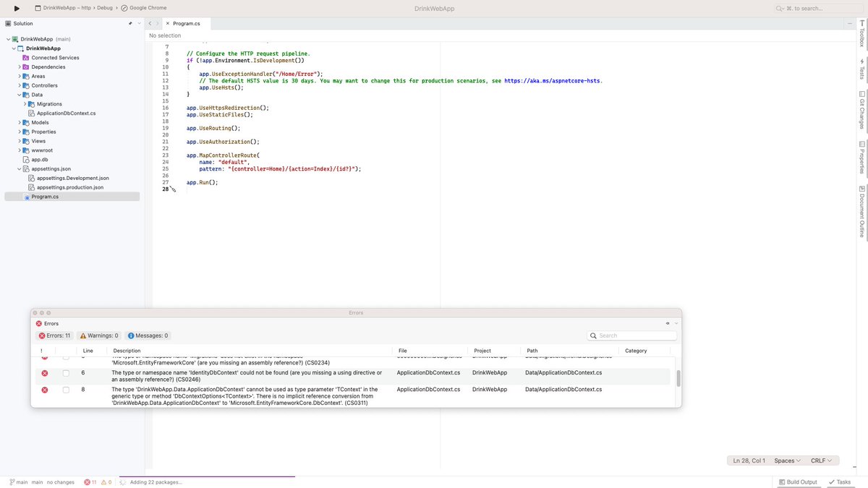Screen dimensions: 868x488
Task: Open the CRLF line endings dropdown
Action: click(x=821, y=461)
